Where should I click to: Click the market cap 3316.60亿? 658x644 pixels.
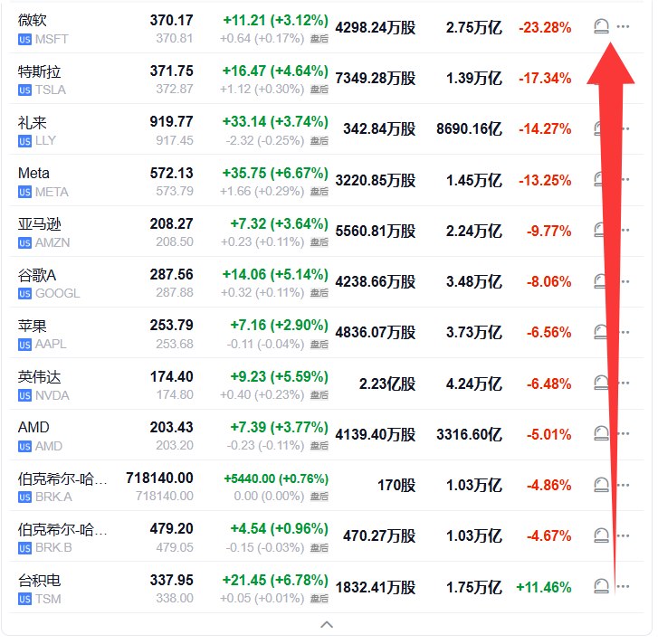click(x=469, y=434)
